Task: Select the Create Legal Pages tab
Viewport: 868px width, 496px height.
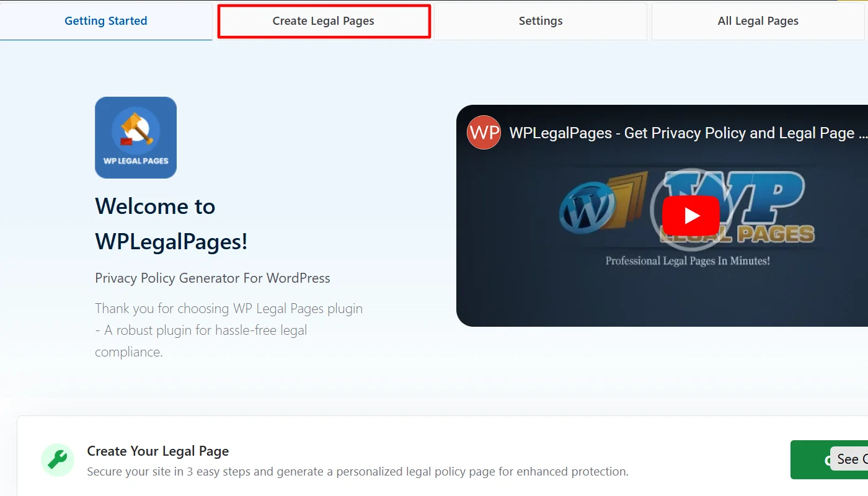Action: click(323, 20)
